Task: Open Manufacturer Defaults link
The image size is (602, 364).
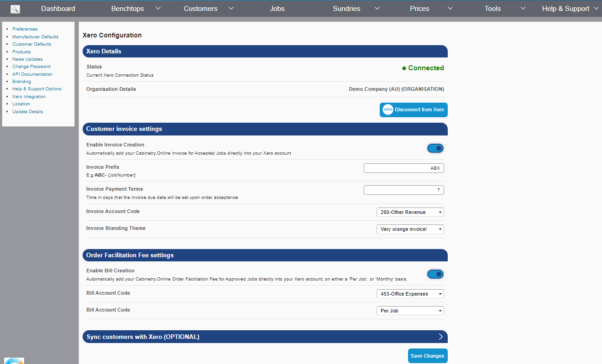Action: click(x=35, y=37)
